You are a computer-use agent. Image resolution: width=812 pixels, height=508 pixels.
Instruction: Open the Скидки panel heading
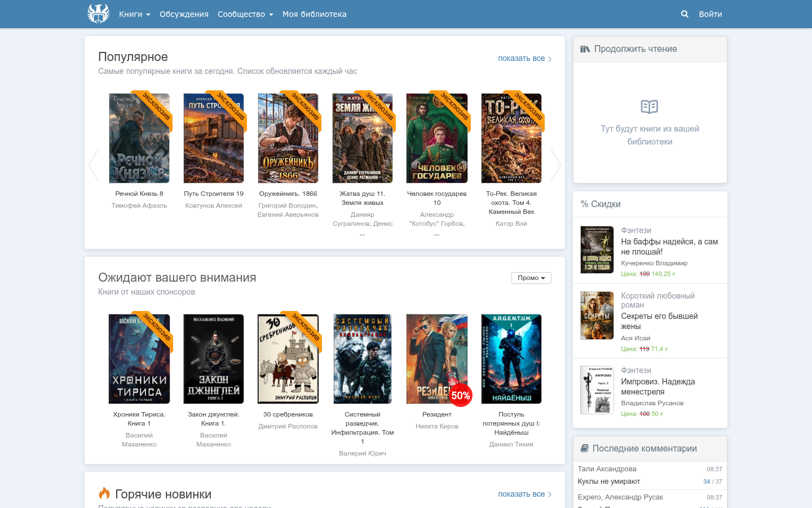click(601, 204)
